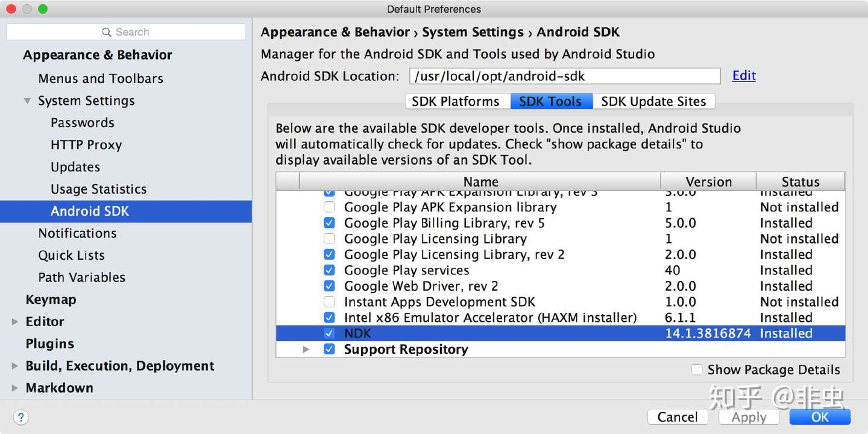Sort table by Name column header
The height and width of the screenshot is (434, 868).
tap(480, 181)
